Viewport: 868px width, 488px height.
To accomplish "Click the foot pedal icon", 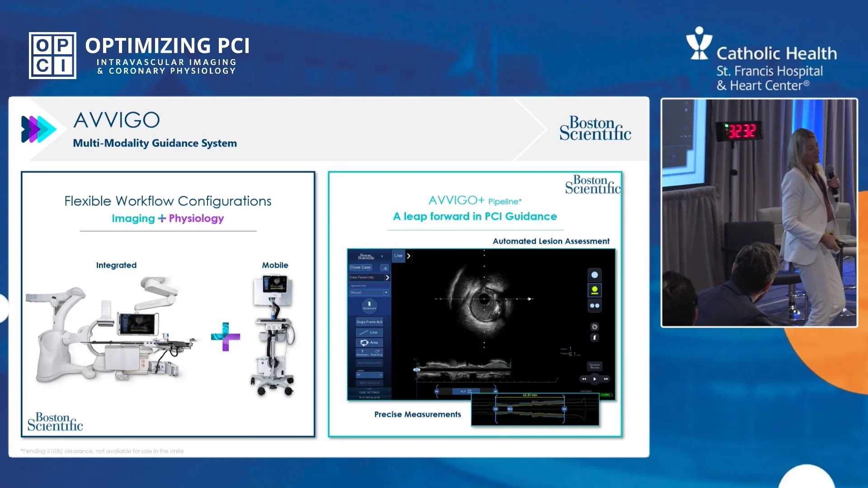I will pyautogui.click(x=595, y=337).
